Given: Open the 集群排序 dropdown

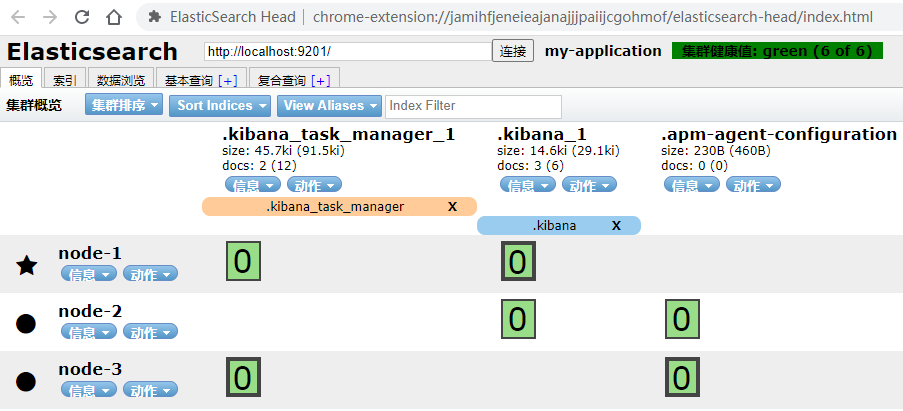Looking at the screenshot, I should (x=124, y=105).
